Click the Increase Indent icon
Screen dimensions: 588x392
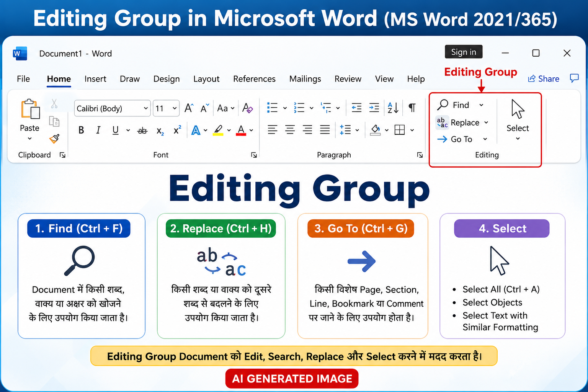[x=374, y=108]
